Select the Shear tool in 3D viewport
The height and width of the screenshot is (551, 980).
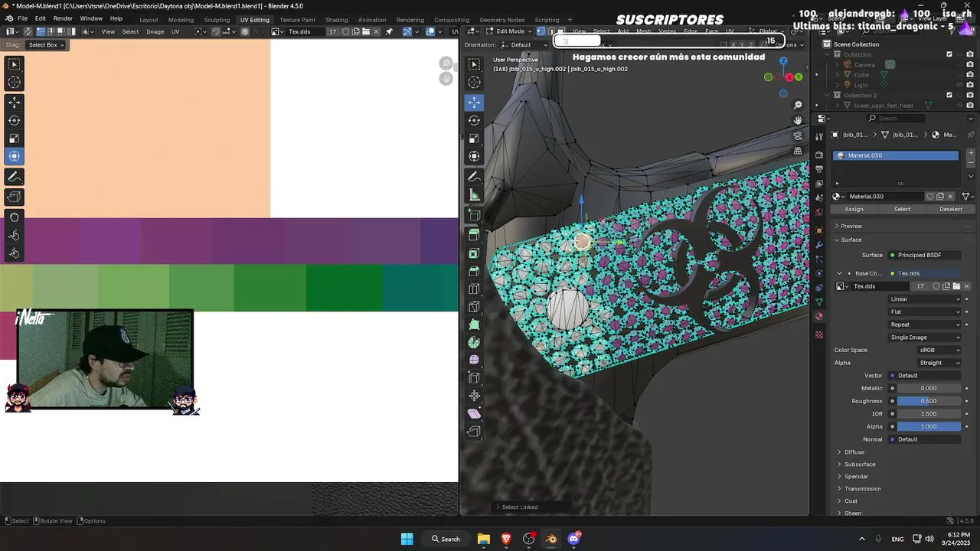tap(474, 413)
